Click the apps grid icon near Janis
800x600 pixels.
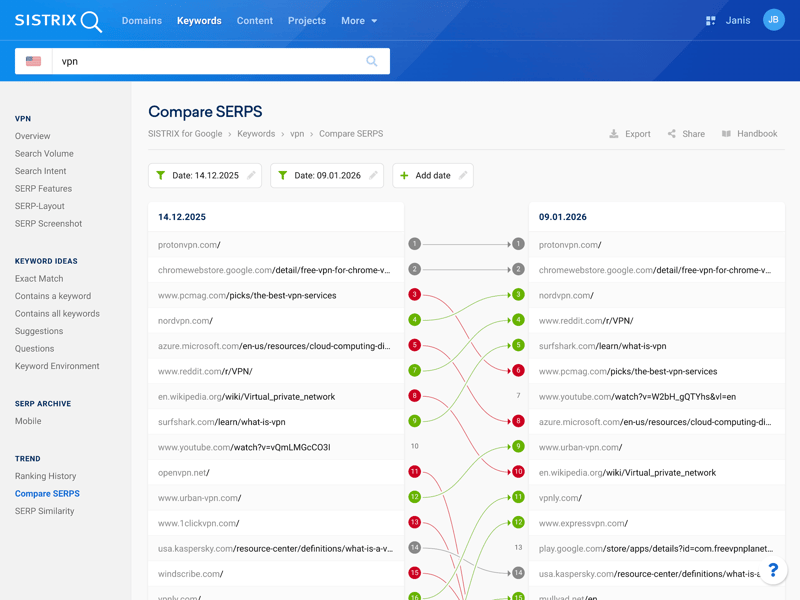click(711, 20)
